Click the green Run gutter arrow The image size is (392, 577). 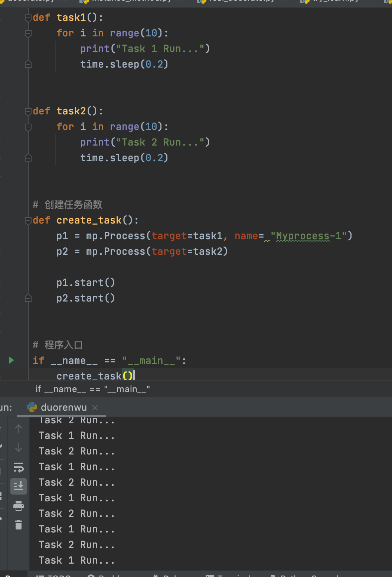click(11, 360)
